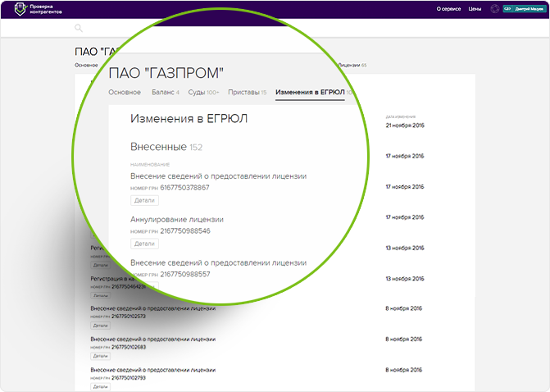The image size is (550, 392).
Task: Switch to the Лицензии tab
Action: 351,65
